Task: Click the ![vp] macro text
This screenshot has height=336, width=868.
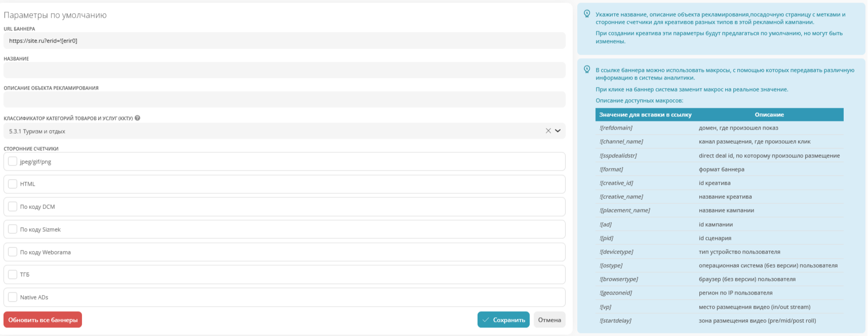Action: pyautogui.click(x=606, y=307)
